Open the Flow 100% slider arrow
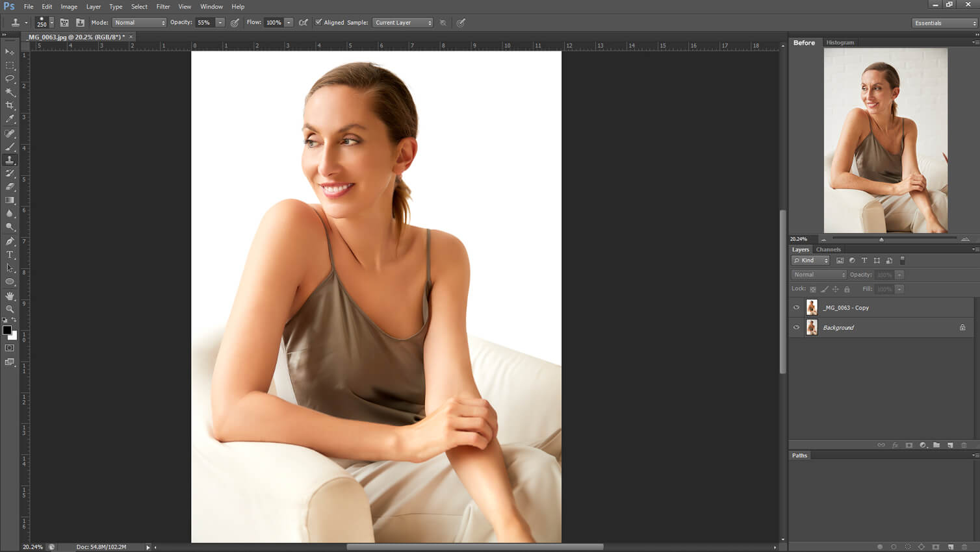The image size is (980, 552). coord(289,23)
